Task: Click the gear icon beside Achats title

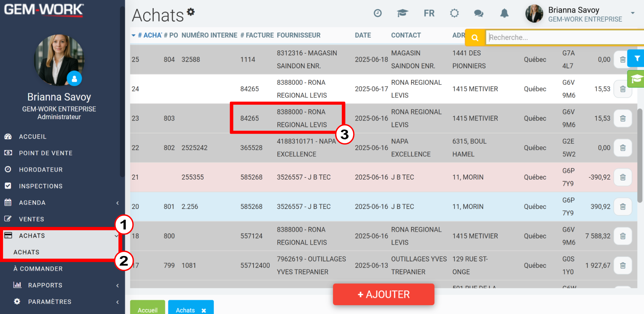Action: pos(191,12)
